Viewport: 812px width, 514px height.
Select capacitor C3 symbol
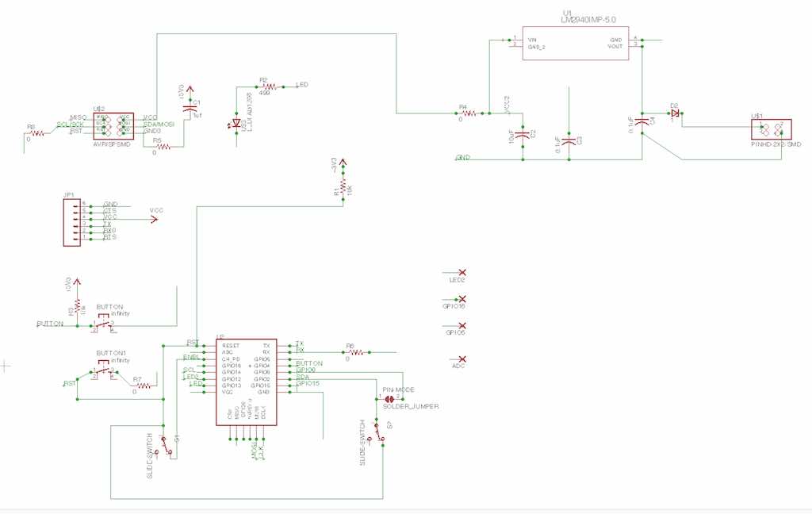(569, 140)
